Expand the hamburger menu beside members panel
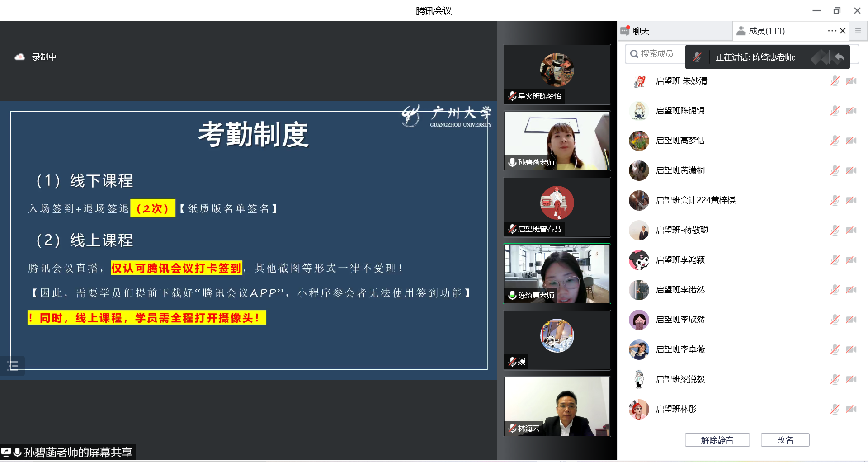Viewport: 868px width, 462px height. tap(858, 31)
